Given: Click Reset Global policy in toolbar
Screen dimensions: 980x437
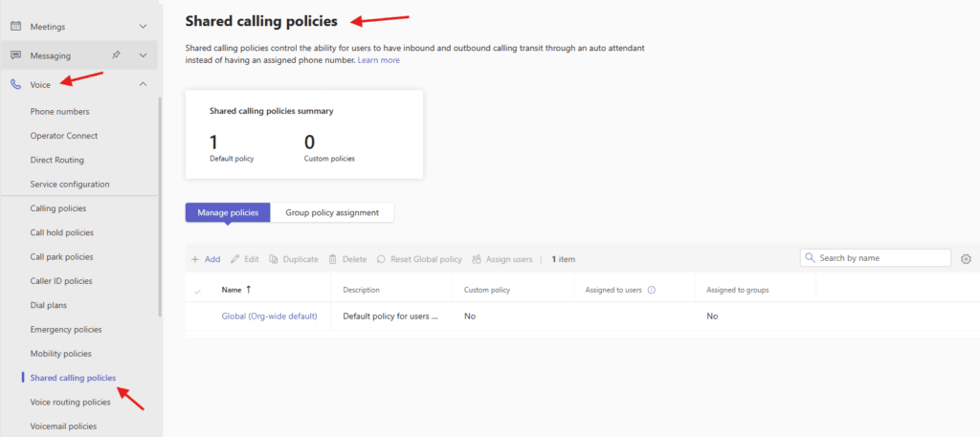Looking at the screenshot, I should (419, 259).
